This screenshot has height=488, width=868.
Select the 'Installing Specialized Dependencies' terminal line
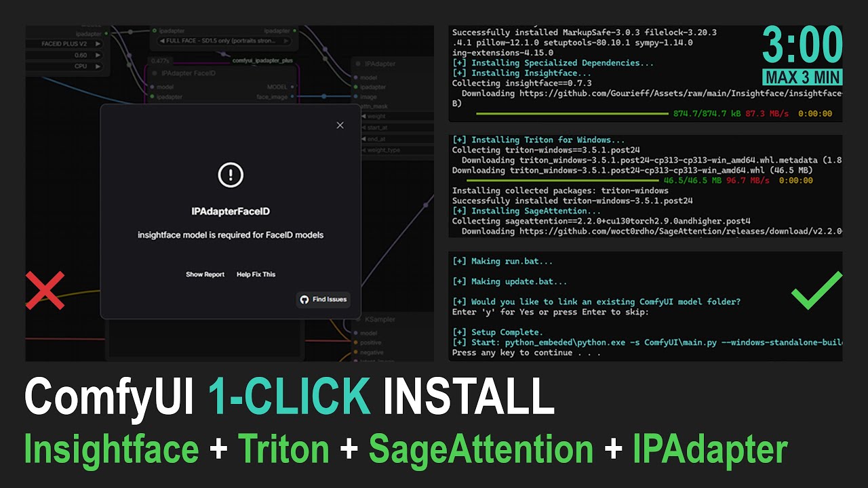[x=553, y=63]
